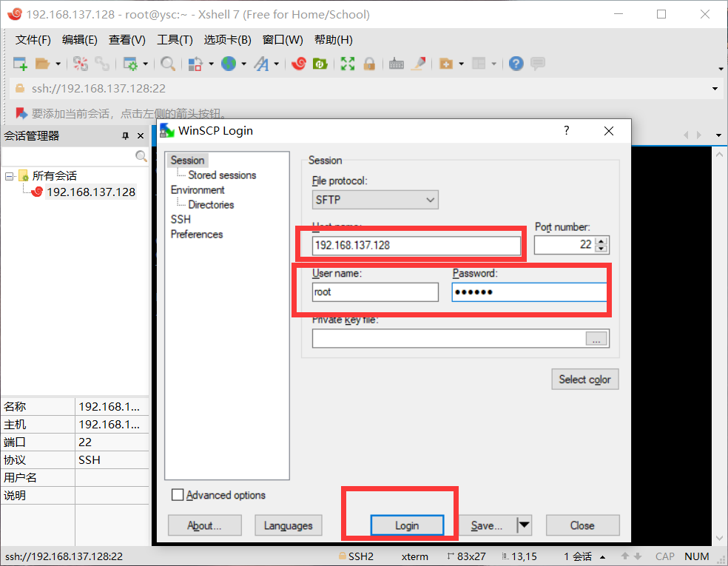Open the File protocol SFTP dropdown
Image resolution: width=728 pixels, height=566 pixels.
(375, 200)
